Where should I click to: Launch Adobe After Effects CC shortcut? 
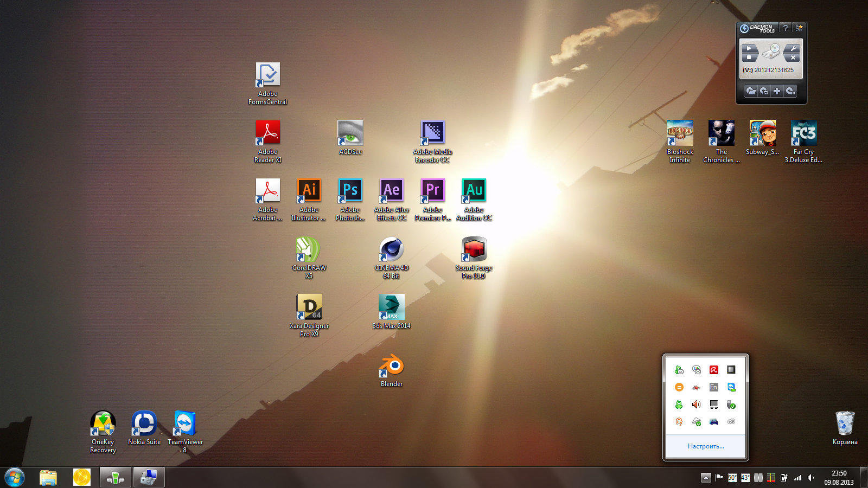click(391, 191)
